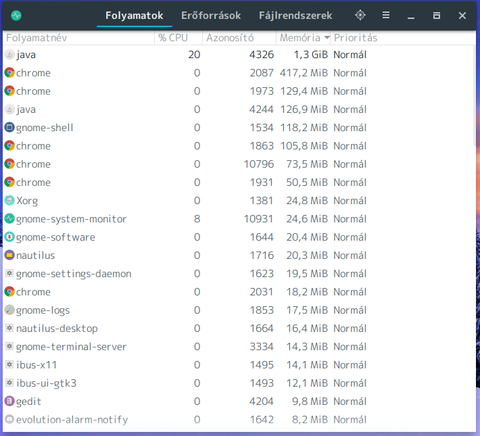Click the process ID value 10796
The image size is (480, 436).
259,164
